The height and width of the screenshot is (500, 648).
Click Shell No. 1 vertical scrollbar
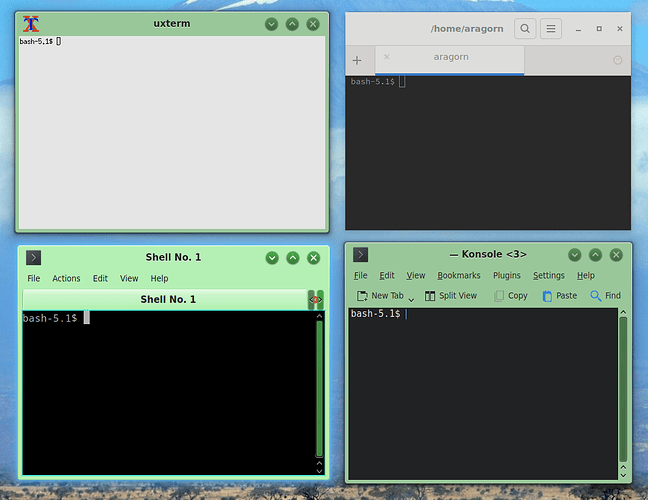[319, 388]
